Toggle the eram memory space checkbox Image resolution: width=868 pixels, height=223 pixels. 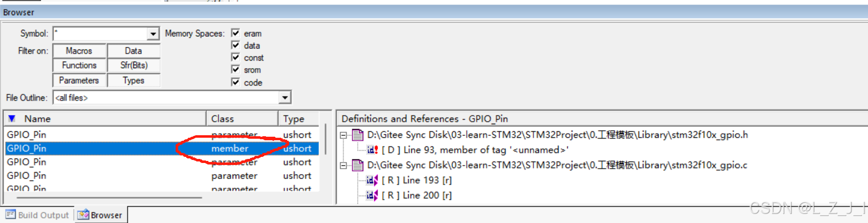point(235,33)
